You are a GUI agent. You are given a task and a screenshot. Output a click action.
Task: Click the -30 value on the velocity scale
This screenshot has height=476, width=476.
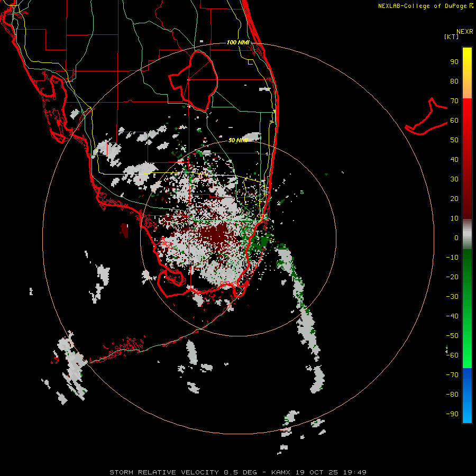pos(452,297)
